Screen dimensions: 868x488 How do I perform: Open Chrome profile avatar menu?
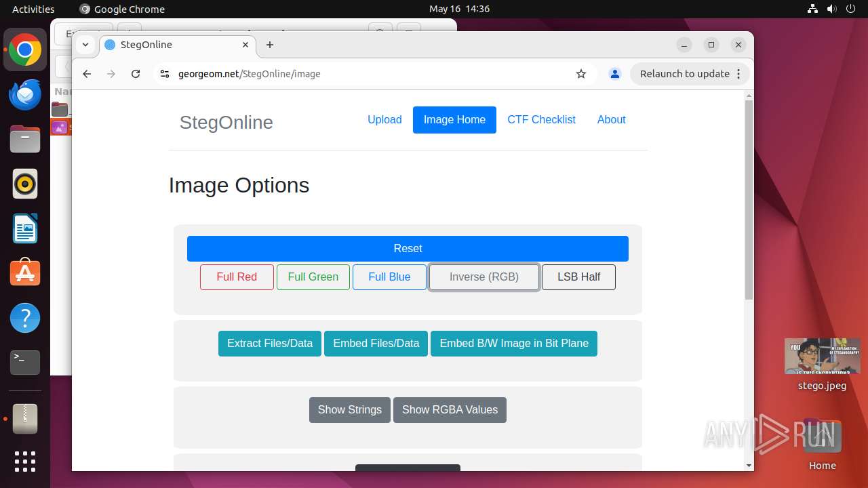pos(615,74)
